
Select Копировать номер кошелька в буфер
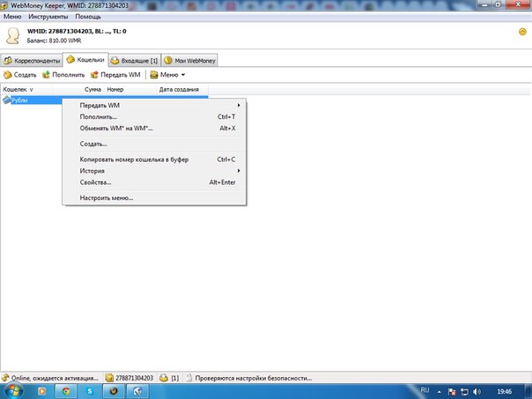154,159
